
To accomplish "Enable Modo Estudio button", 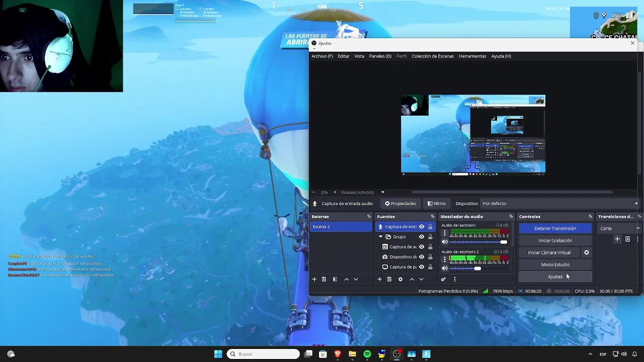I will click(x=555, y=264).
